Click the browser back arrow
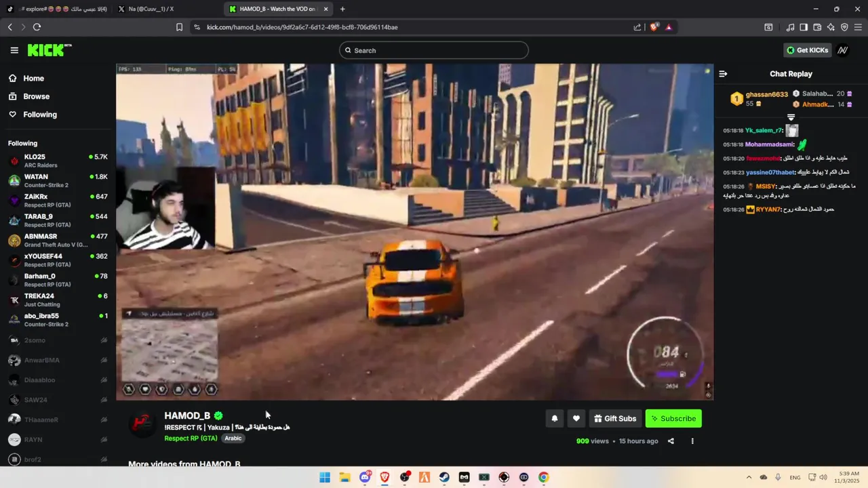Screen dimensions: 868x488 tap(9, 27)
